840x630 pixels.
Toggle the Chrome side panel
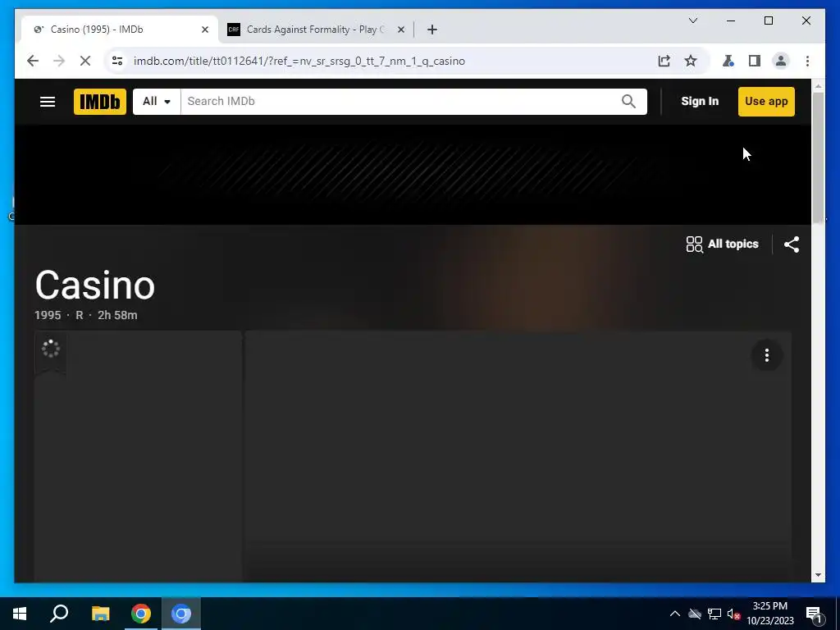(x=755, y=61)
